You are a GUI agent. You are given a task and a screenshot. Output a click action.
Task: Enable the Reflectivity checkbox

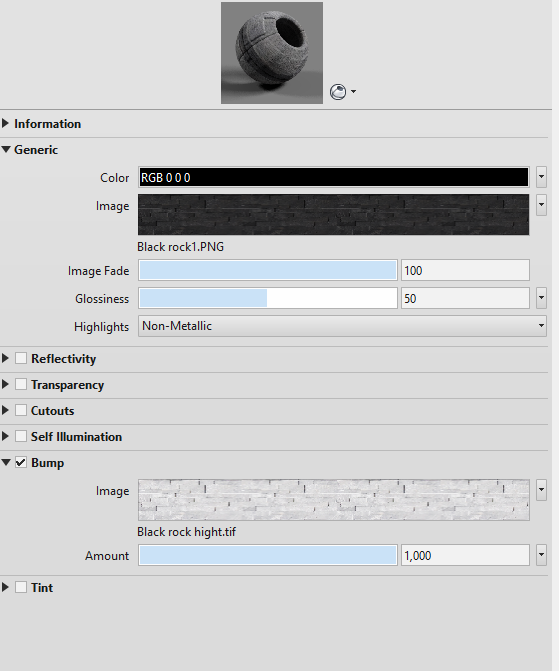coord(21,358)
